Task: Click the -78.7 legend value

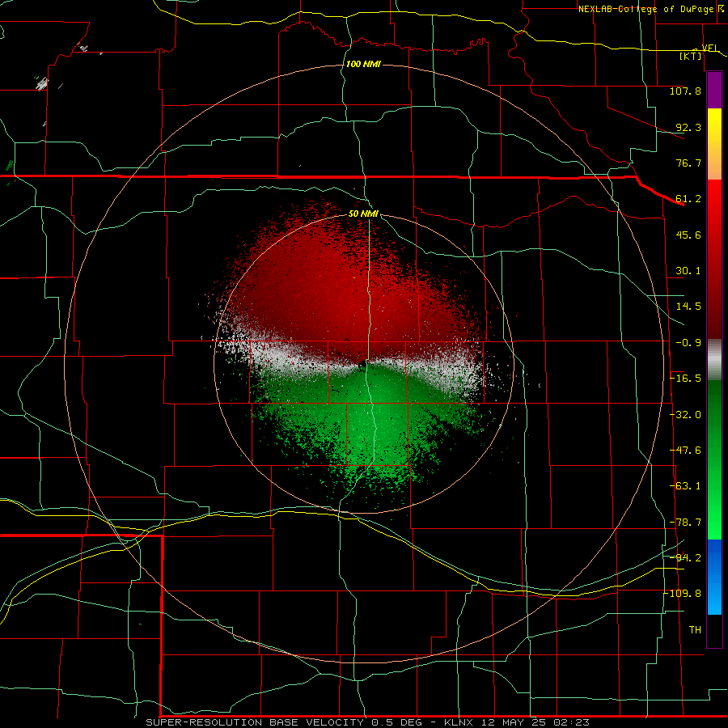Action: click(685, 523)
